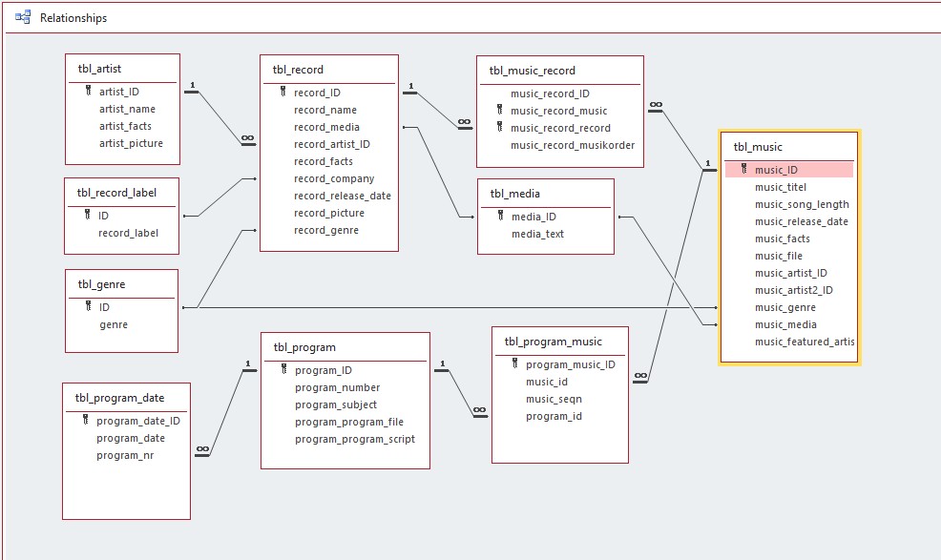Select music_id field in tbl_program_music

point(546,382)
